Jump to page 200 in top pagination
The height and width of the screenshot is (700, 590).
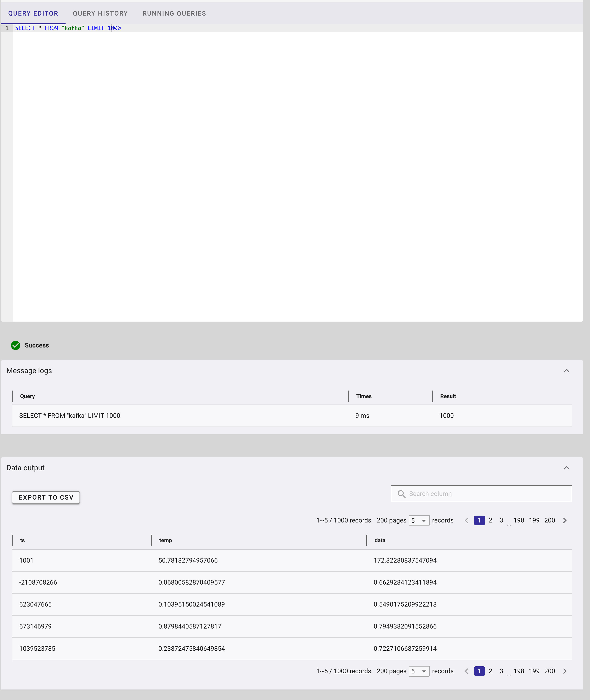coord(549,520)
